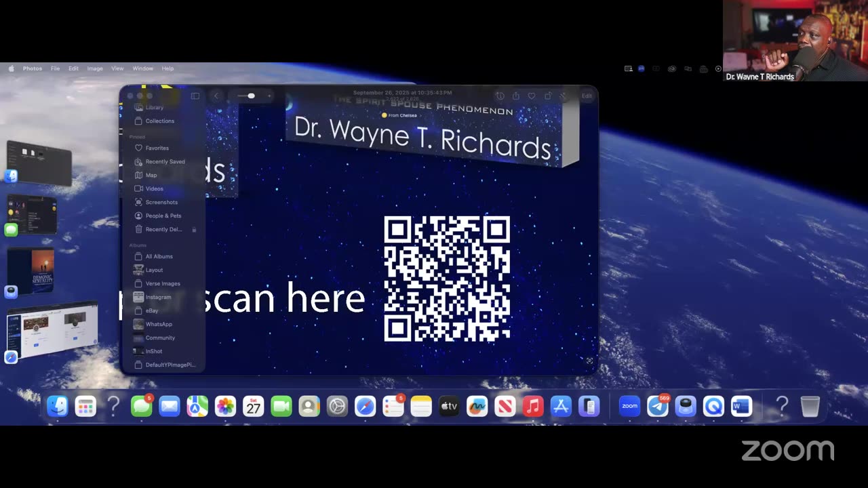The height and width of the screenshot is (488, 868).
Task: Go back with the toolbar chevron
Action: (x=216, y=96)
